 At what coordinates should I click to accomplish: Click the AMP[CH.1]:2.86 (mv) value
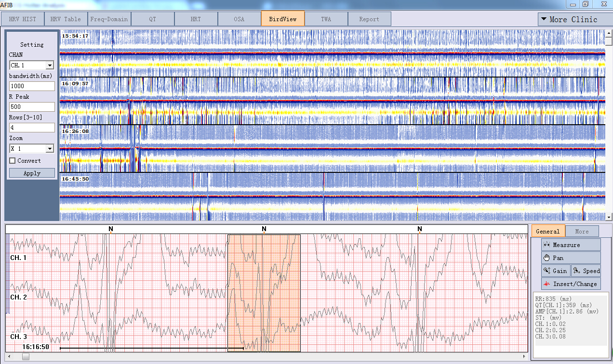(567, 312)
